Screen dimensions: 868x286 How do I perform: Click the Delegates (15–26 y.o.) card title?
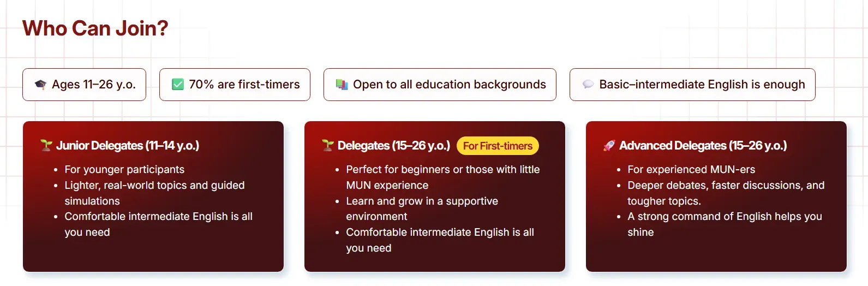click(394, 146)
